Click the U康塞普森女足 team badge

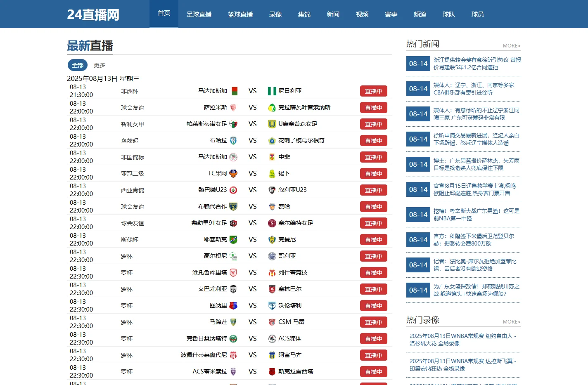pyautogui.click(x=272, y=124)
